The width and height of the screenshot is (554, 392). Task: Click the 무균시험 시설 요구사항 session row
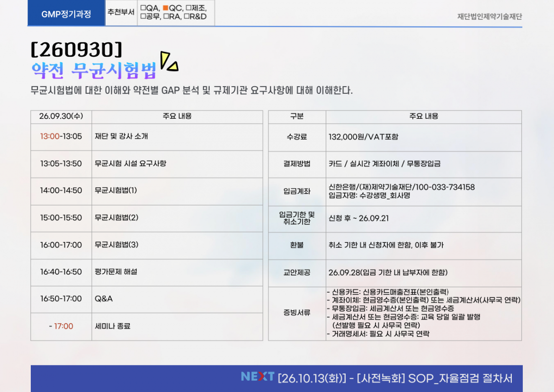[x=131, y=164]
